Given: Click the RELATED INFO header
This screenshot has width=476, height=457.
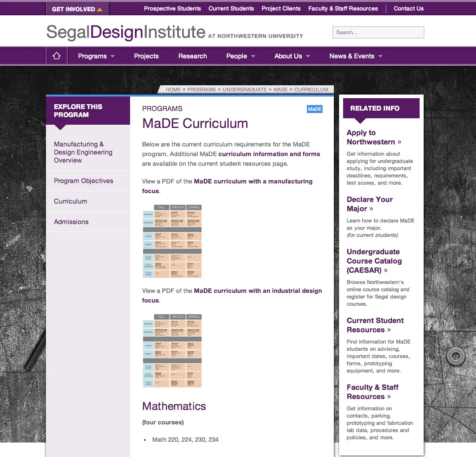Looking at the screenshot, I should click(x=381, y=108).
